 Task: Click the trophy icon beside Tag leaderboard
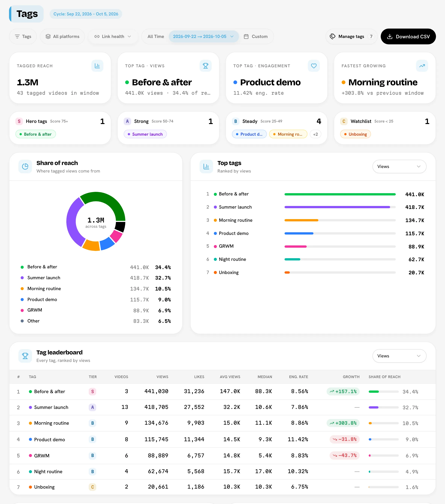(x=25, y=356)
